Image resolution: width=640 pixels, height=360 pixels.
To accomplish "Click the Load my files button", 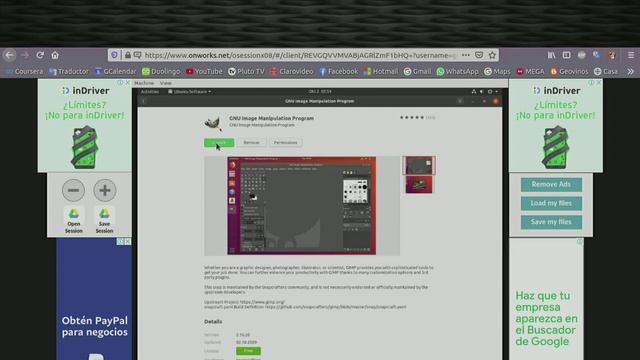I will 551,203.
